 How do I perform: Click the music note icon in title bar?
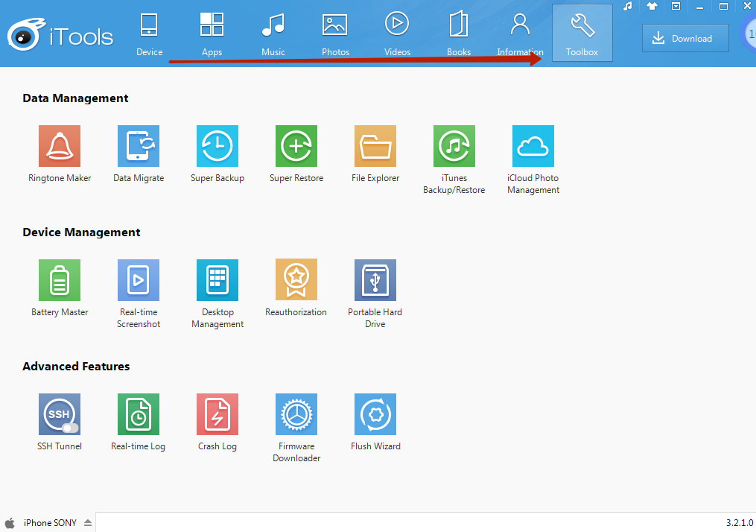[x=628, y=6]
